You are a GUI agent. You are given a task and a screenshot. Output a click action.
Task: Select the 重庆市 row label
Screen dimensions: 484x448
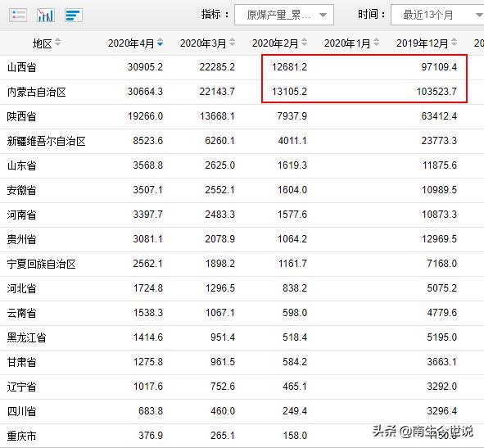[x=21, y=436]
